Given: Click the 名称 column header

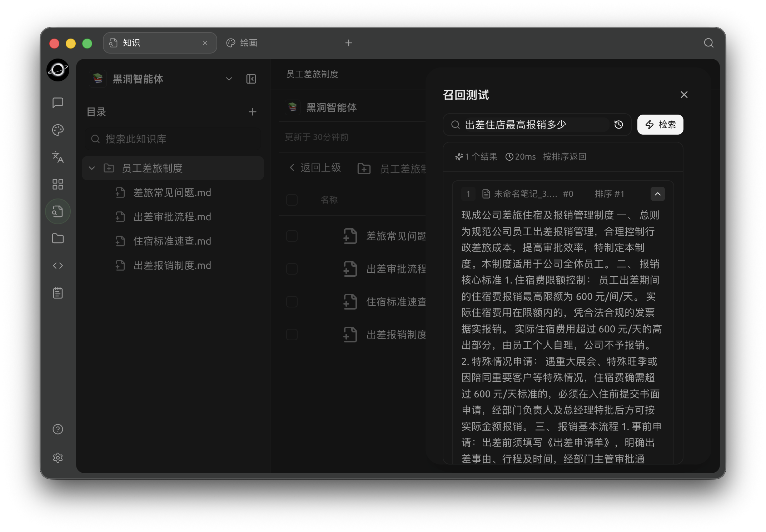Looking at the screenshot, I should coord(329,200).
